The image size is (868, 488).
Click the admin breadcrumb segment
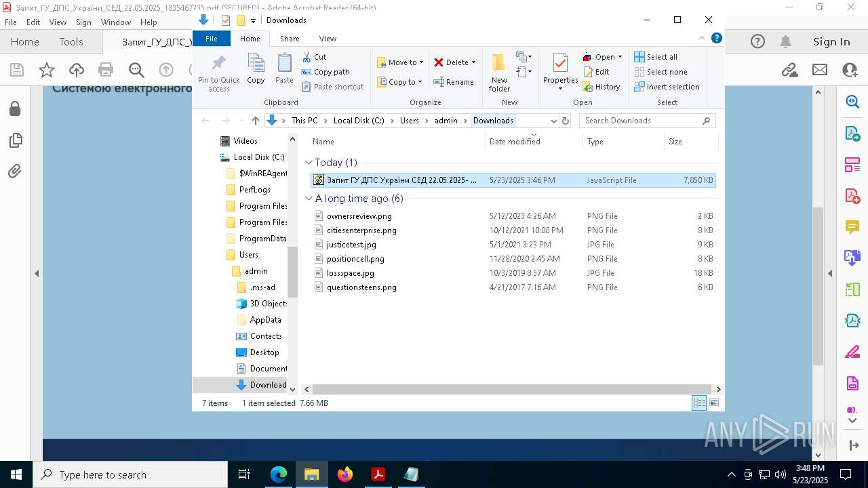click(x=446, y=121)
